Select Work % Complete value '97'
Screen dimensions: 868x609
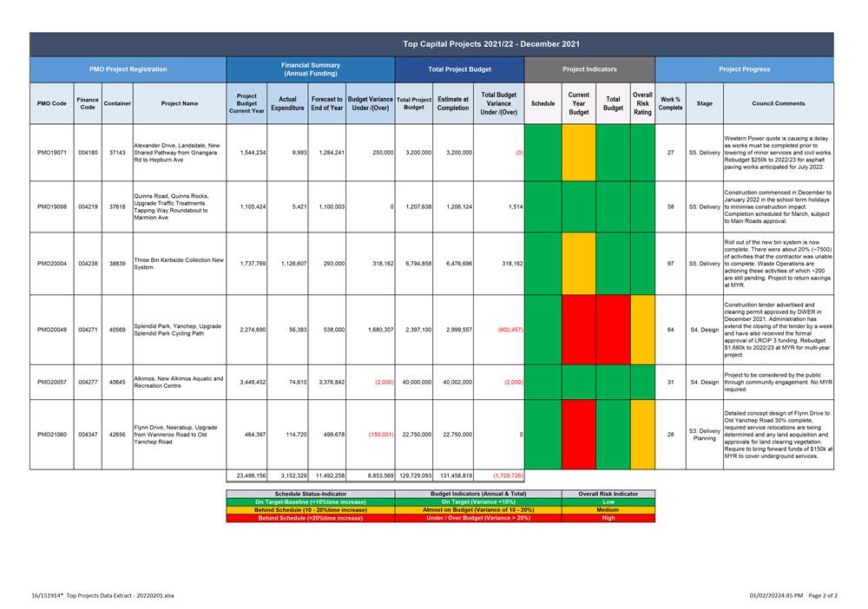coord(670,264)
